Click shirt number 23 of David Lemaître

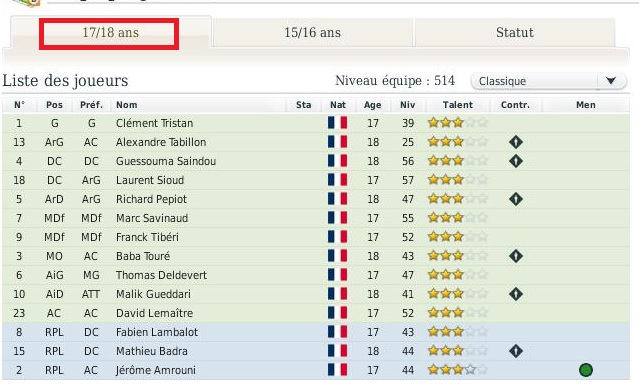pos(19,313)
